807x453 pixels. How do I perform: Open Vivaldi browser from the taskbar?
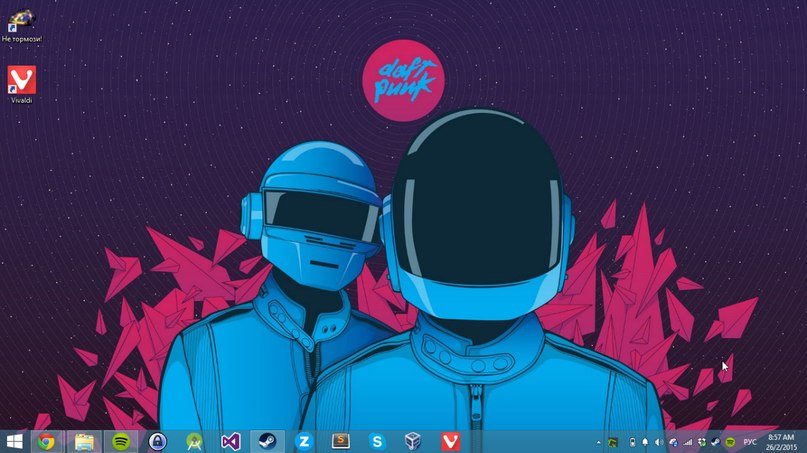tap(451, 442)
